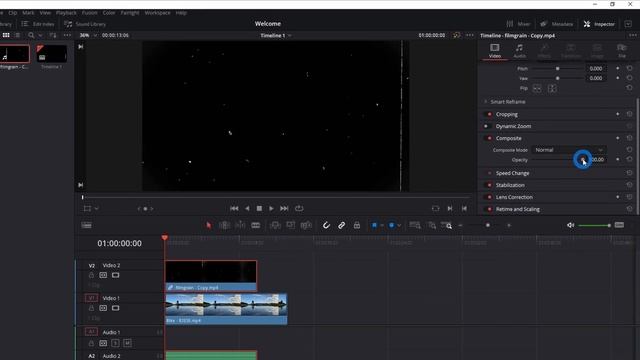Open the Help menu
The image size is (640, 360).
point(181,13)
